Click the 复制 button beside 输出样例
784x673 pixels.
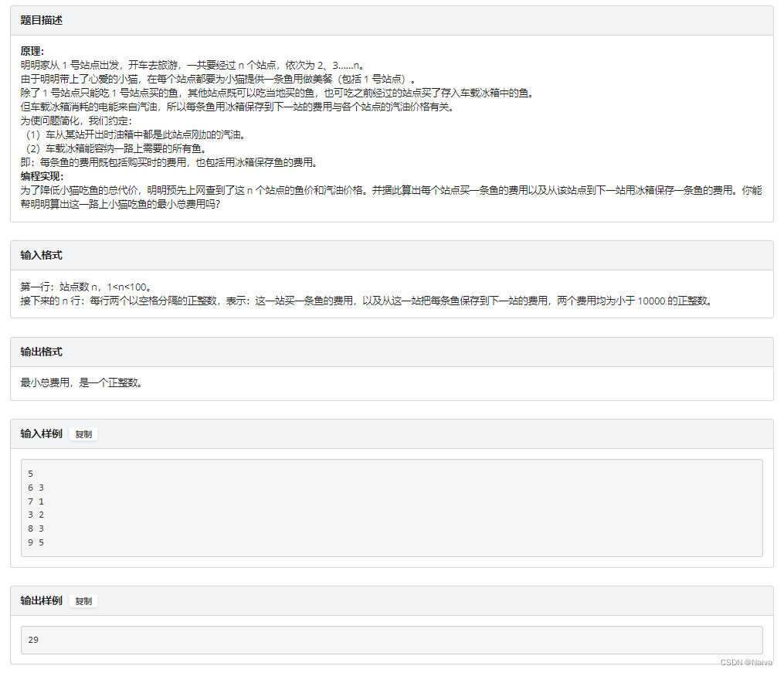tap(83, 601)
